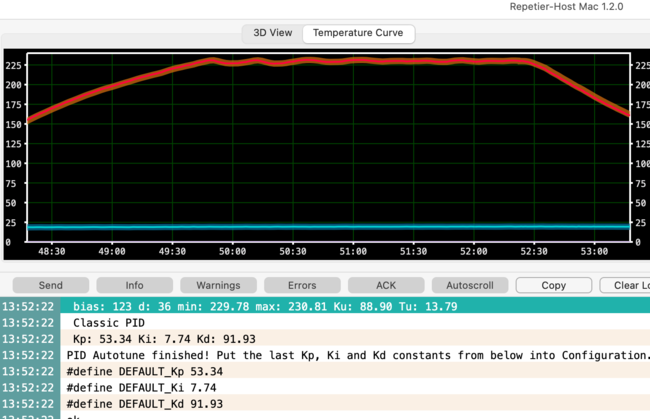Switch to the 3D View tab
The width and height of the screenshot is (650, 419).
(x=273, y=33)
